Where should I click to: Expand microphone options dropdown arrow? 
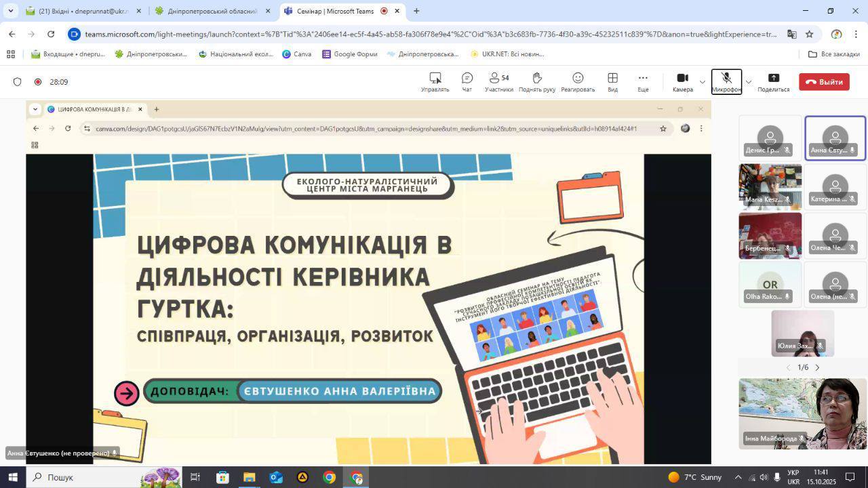749,82
